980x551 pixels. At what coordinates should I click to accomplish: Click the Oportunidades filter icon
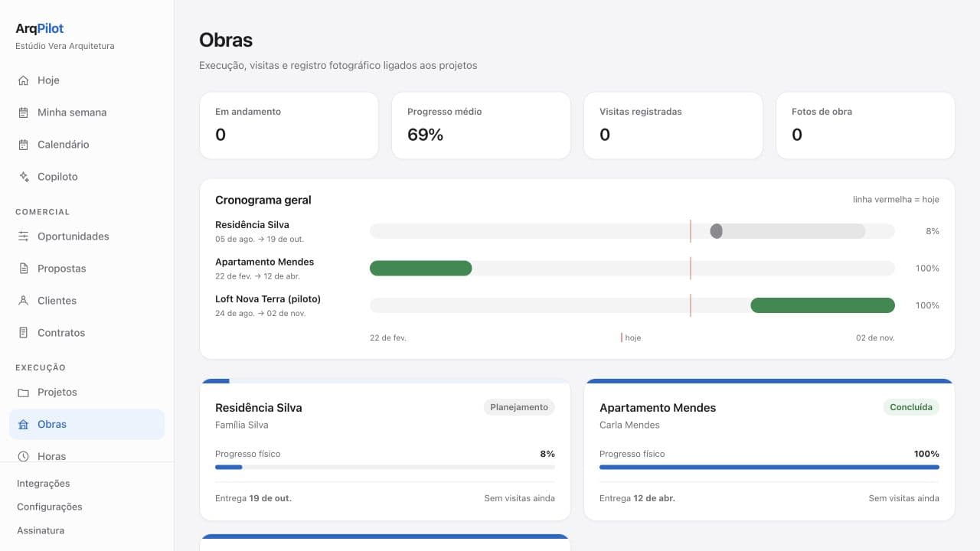pos(23,236)
